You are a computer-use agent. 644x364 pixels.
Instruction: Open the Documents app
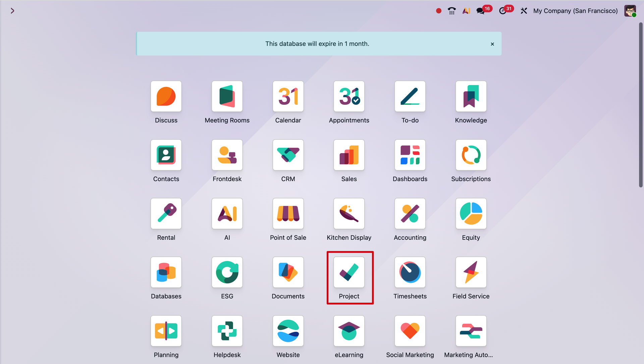(x=288, y=272)
